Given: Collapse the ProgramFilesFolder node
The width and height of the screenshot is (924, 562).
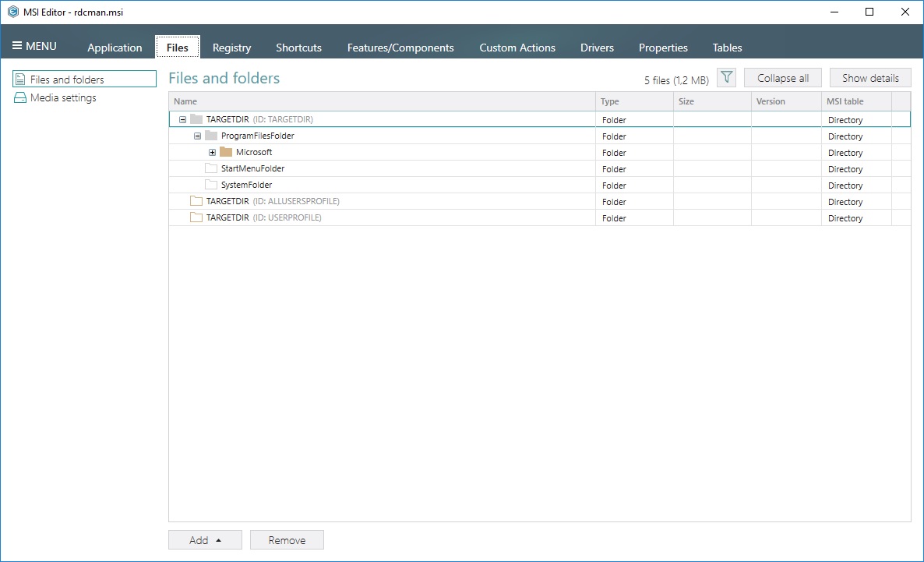Looking at the screenshot, I should 197,136.
